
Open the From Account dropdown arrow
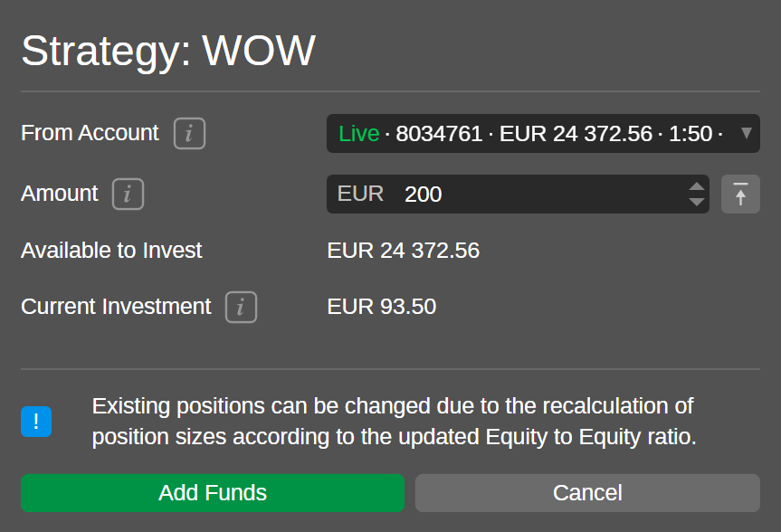click(x=746, y=133)
